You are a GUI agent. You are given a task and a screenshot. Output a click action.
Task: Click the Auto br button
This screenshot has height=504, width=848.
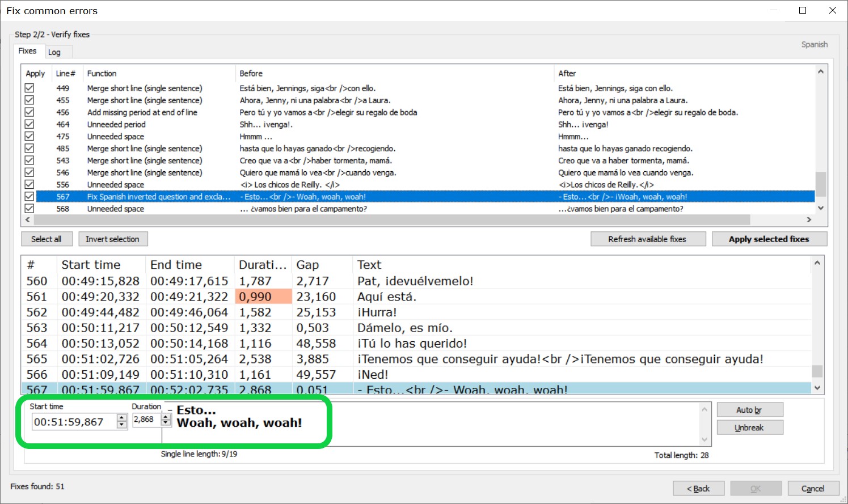tap(749, 409)
